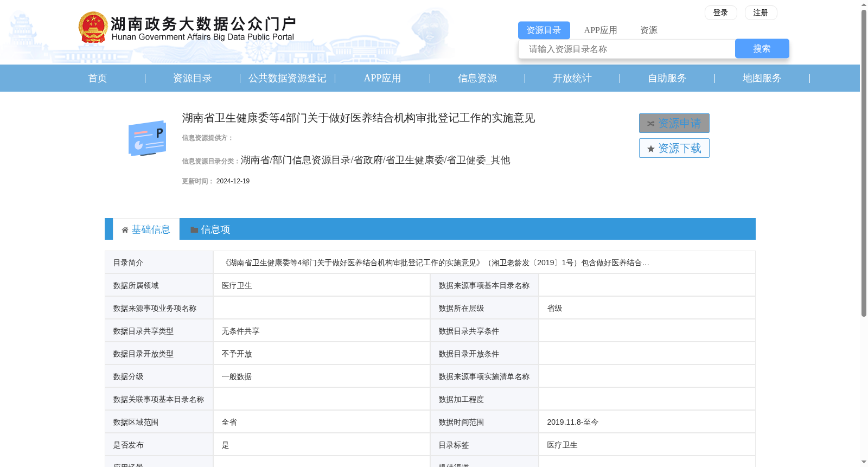Click the home icon on 基础信息 tab

[125, 230]
